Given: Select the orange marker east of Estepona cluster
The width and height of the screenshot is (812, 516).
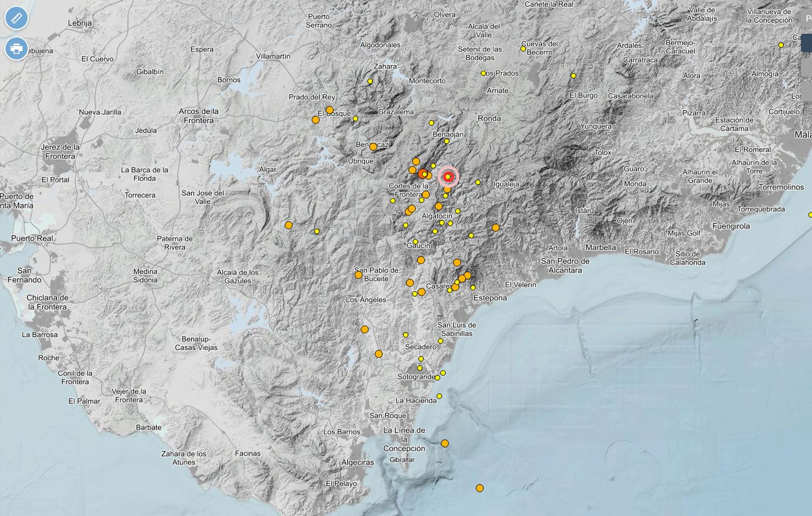Looking at the screenshot, I should [467, 275].
